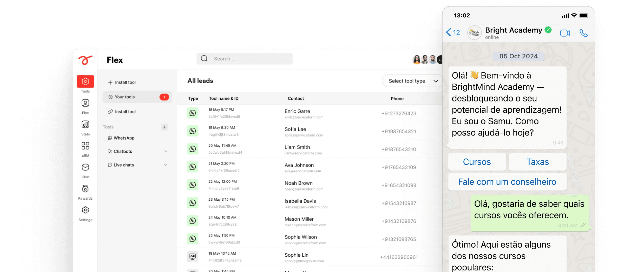This screenshot has height=272, width=644.
Task: Expand the Chatbots submenu
Action: point(166,151)
